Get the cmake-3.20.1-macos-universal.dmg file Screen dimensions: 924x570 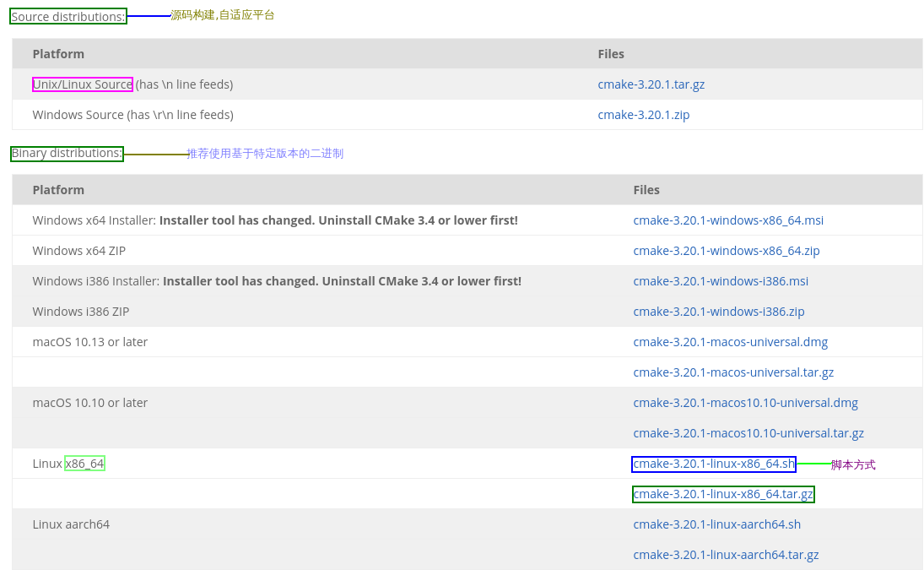(x=730, y=343)
